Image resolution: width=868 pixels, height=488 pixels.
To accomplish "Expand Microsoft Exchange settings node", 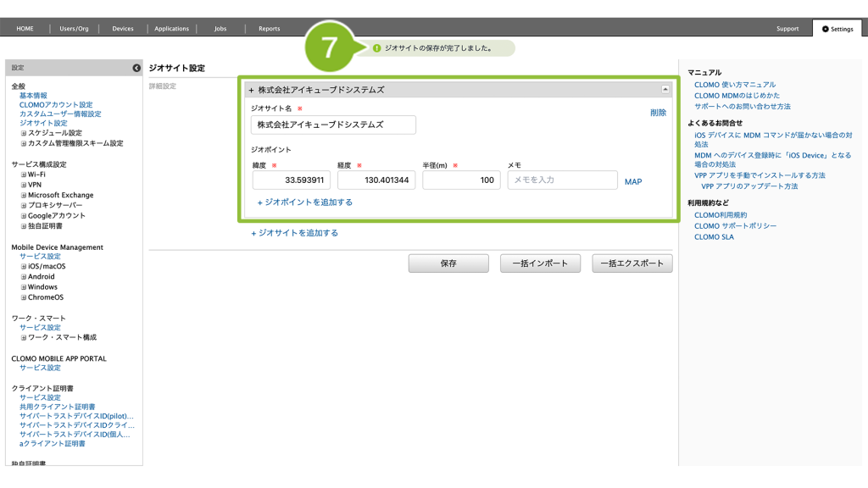I will point(24,195).
